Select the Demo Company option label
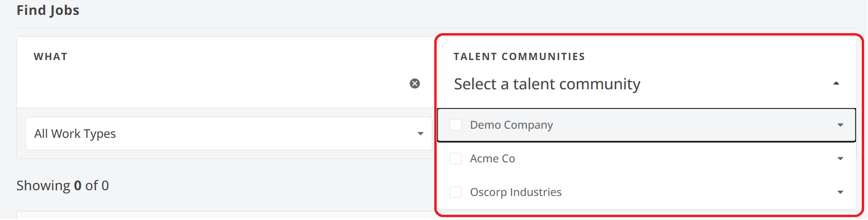868x220 pixels. 511,125
